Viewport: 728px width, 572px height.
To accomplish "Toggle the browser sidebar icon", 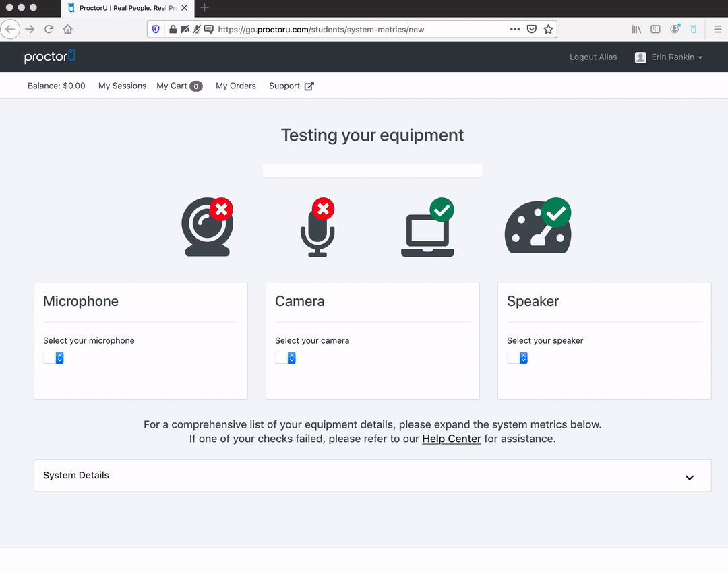I will point(655,29).
